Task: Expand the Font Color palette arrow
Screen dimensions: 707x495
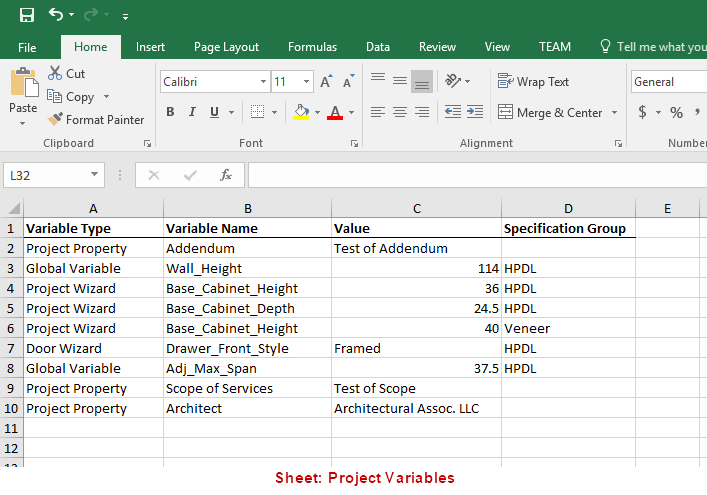Action: [352, 112]
